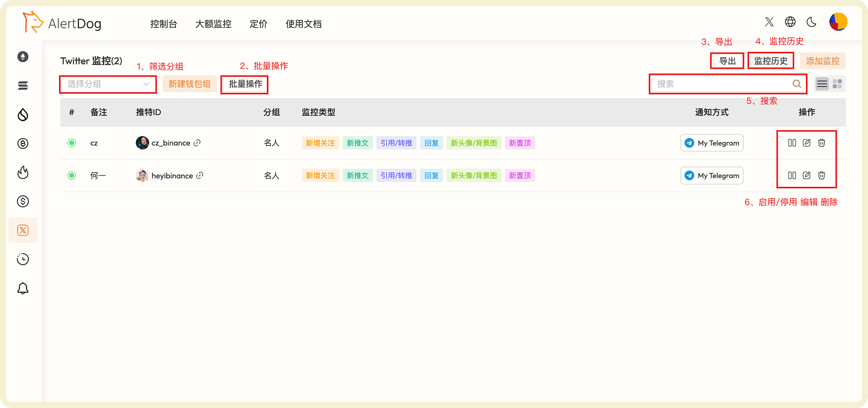The image size is (868, 408).
Task: Click the 监控类型 column header
Action: tap(319, 112)
